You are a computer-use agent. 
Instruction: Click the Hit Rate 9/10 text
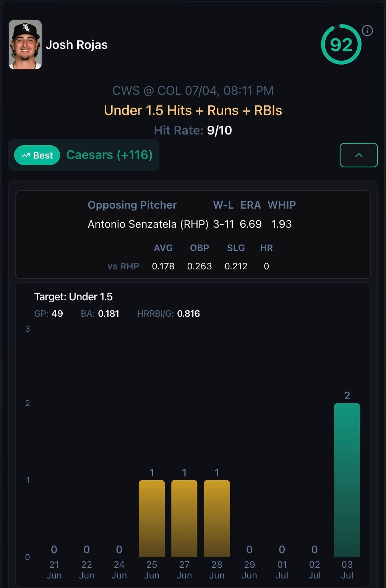click(x=193, y=130)
